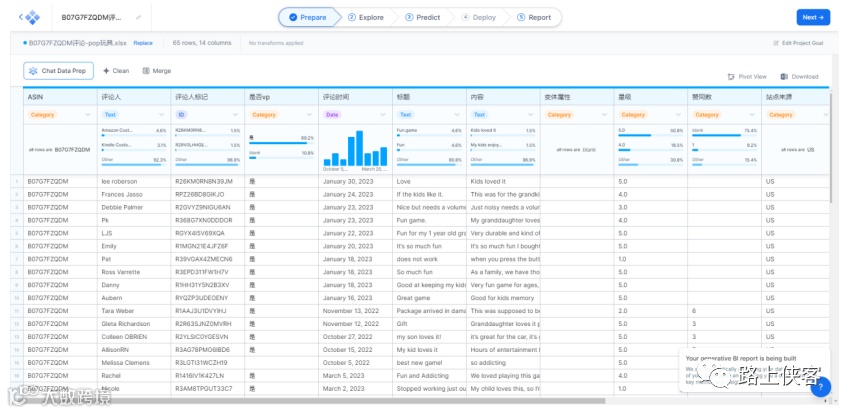849x413 pixels.
Task: Click the pencil icon to rename project
Action: click(x=139, y=17)
